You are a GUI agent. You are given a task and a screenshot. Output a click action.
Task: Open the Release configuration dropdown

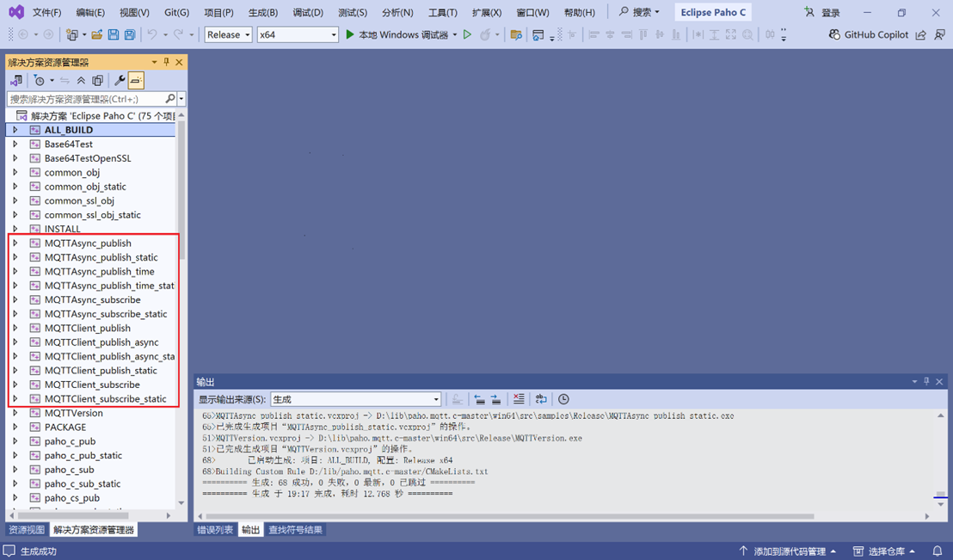[x=229, y=34]
